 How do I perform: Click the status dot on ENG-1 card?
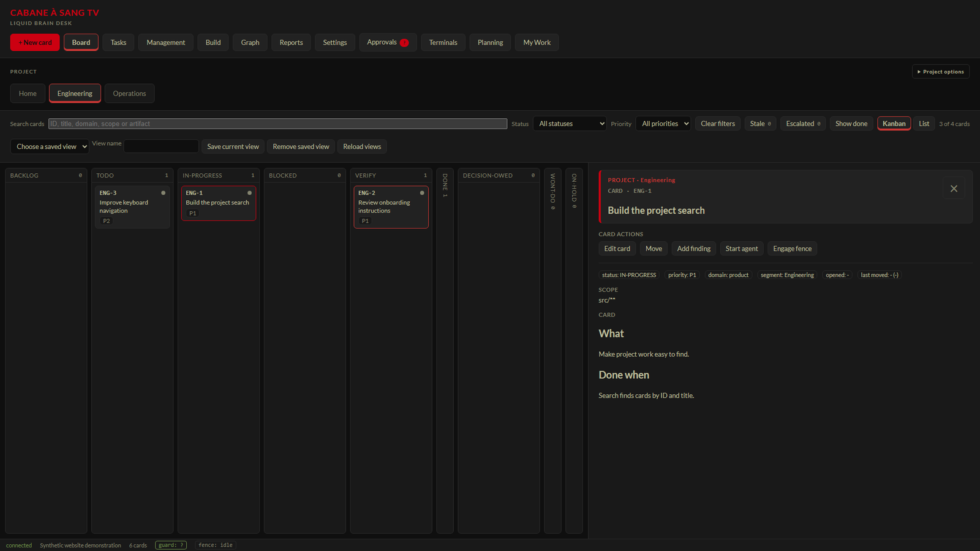(x=249, y=193)
